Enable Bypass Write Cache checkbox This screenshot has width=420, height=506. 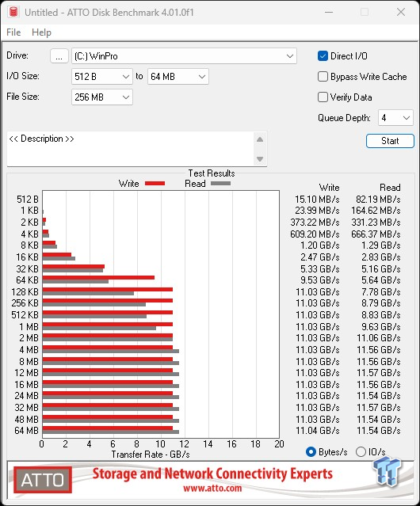click(323, 77)
